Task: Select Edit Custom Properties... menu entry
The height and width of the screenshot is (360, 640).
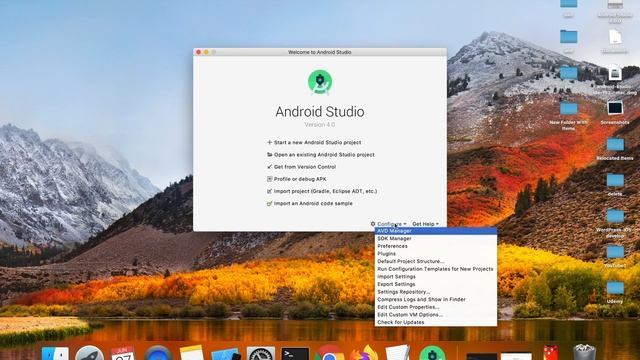Action: (436, 307)
